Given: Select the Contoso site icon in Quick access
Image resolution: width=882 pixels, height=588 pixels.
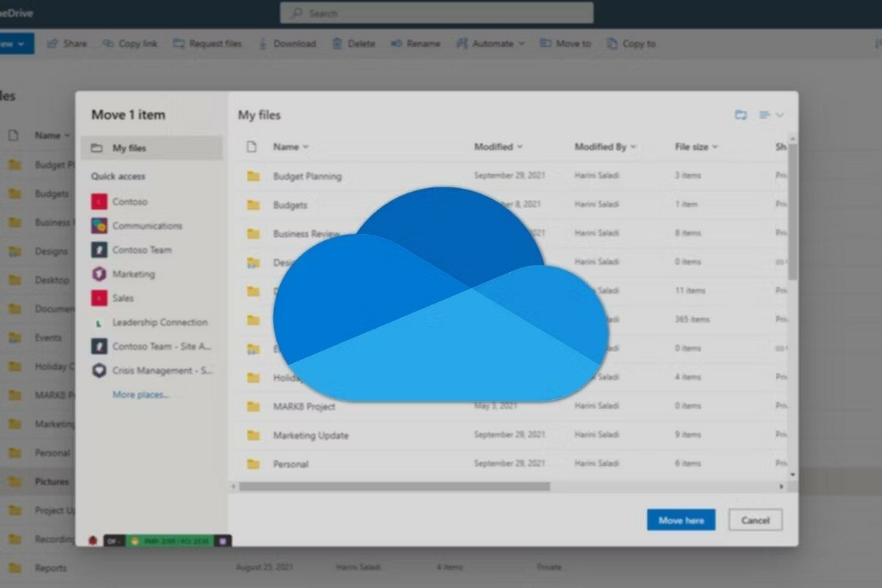Looking at the screenshot, I should point(99,201).
